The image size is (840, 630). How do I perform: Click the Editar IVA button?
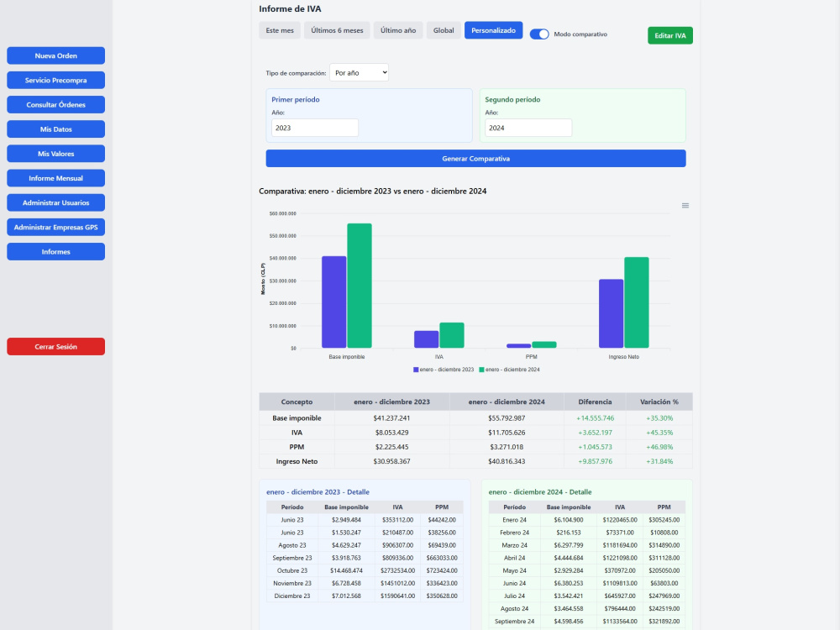coord(670,35)
